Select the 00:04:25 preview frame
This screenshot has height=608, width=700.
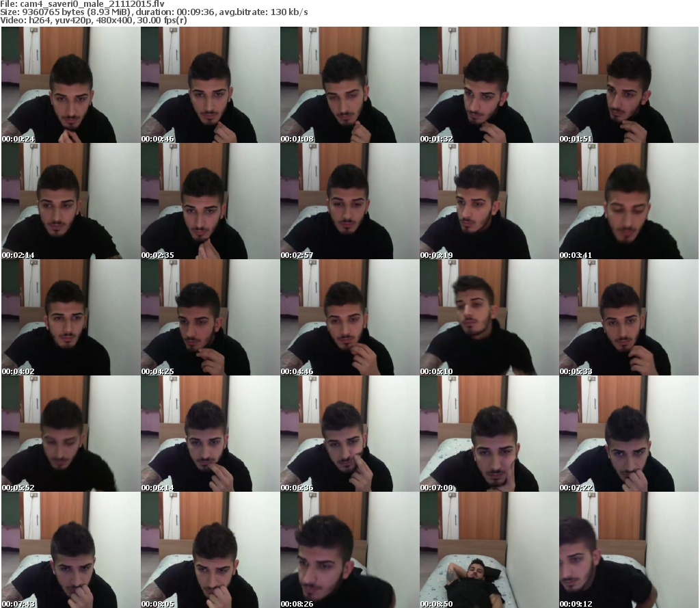[211, 317]
